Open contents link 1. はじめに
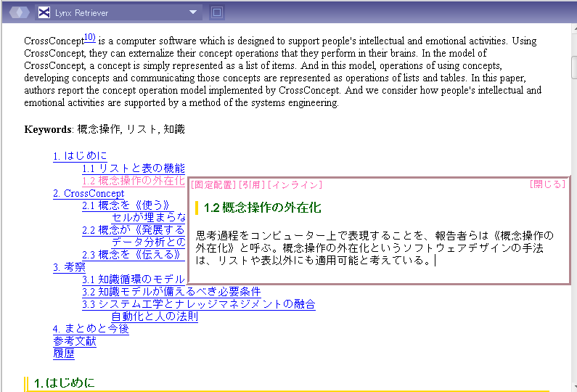577x392 pixels. (80, 156)
